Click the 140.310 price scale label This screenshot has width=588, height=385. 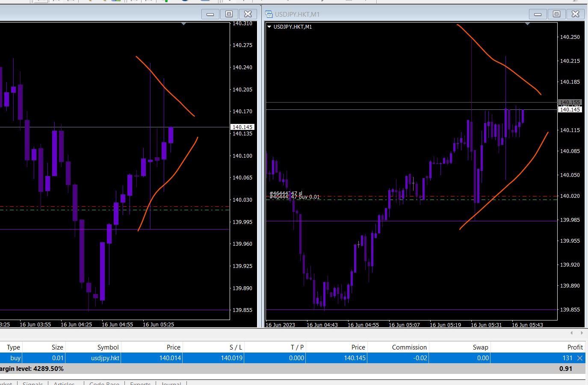coord(242,24)
